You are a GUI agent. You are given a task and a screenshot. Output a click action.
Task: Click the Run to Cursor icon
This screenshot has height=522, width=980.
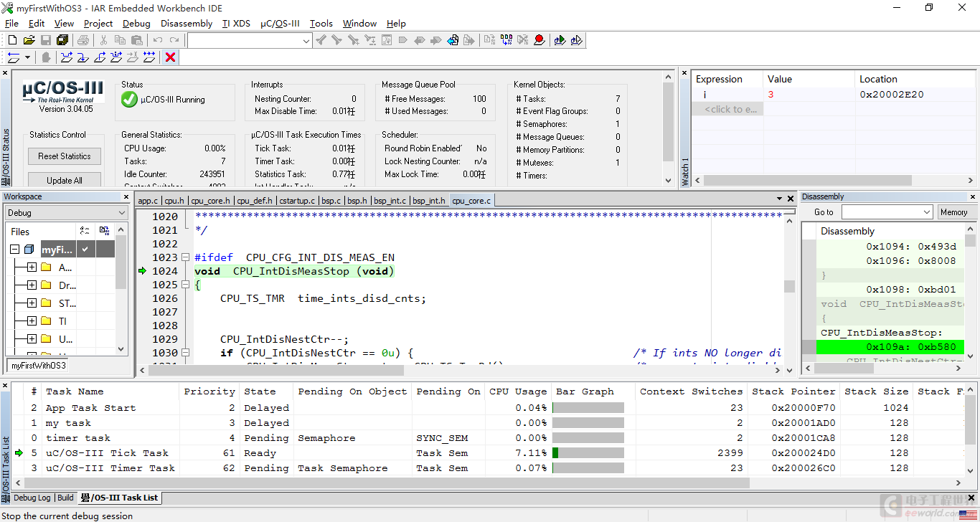click(133, 57)
